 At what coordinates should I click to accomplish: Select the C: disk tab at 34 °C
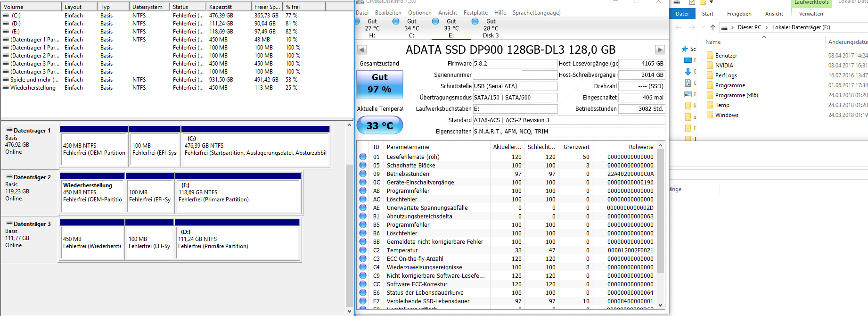coord(412,28)
